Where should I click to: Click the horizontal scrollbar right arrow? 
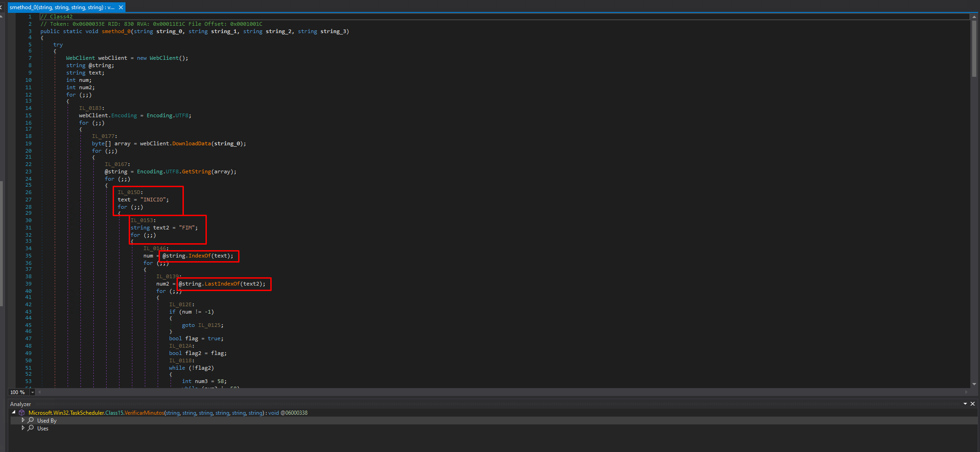(966, 392)
